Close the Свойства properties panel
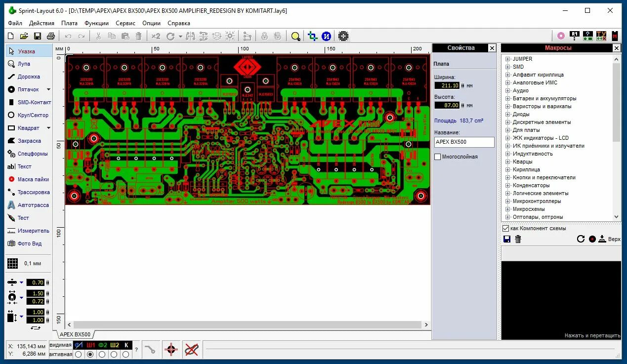Screen dimensions: 627x364 [x=492, y=48]
